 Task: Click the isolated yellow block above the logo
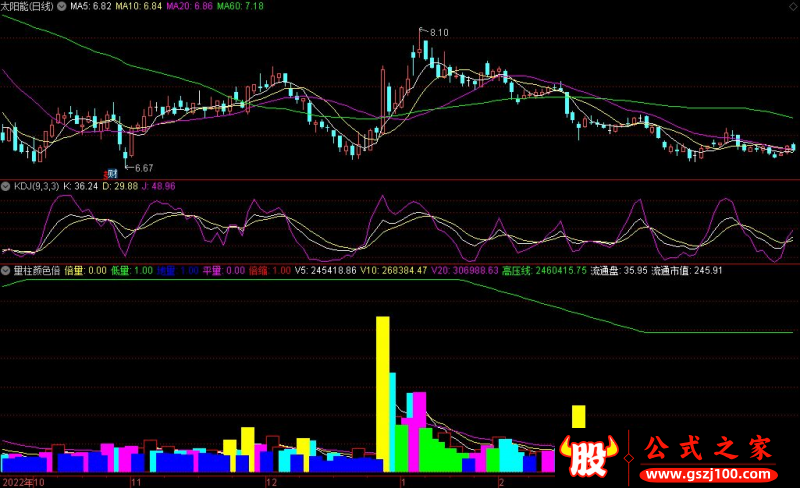tap(578, 416)
